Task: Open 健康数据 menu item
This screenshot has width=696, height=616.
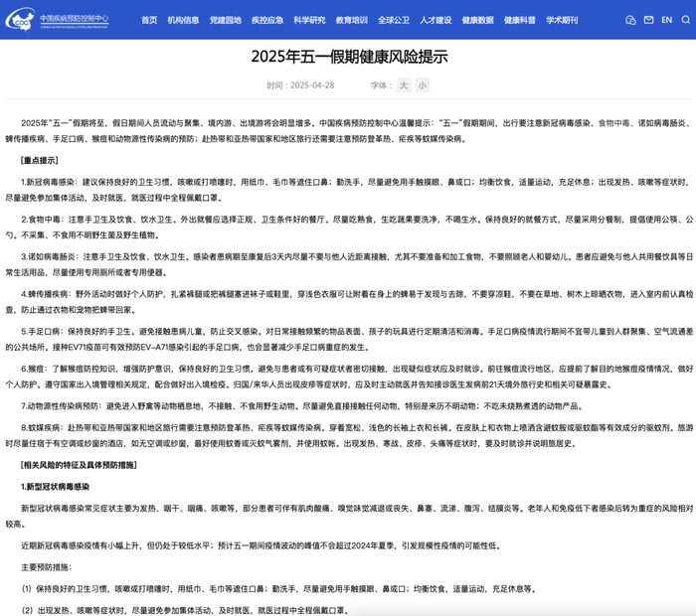Action: pos(477,20)
